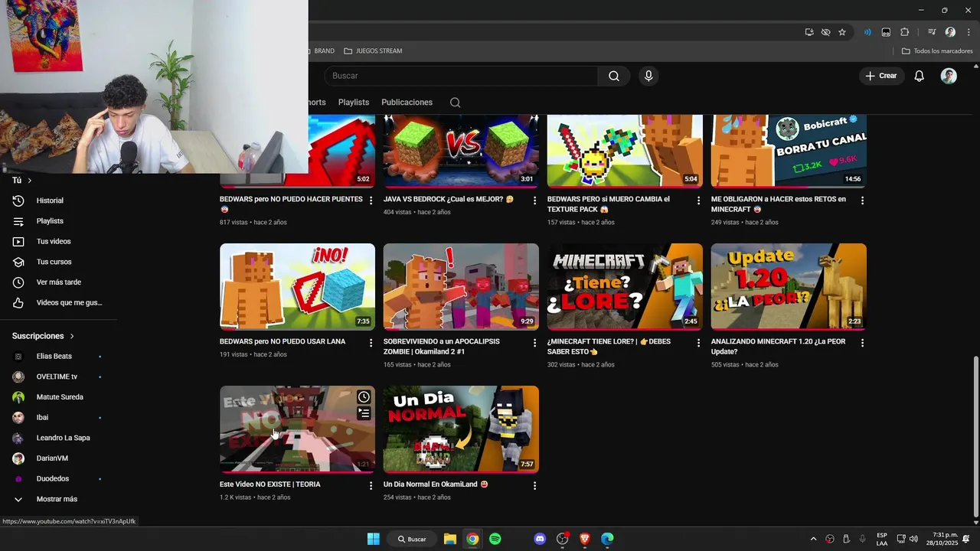Switch to channel Playlists tab
The width and height of the screenshot is (980, 551).
354,103
